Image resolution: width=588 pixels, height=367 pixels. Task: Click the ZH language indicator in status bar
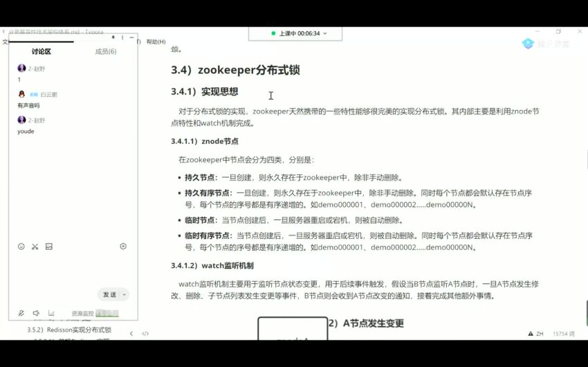coord(540,334)
